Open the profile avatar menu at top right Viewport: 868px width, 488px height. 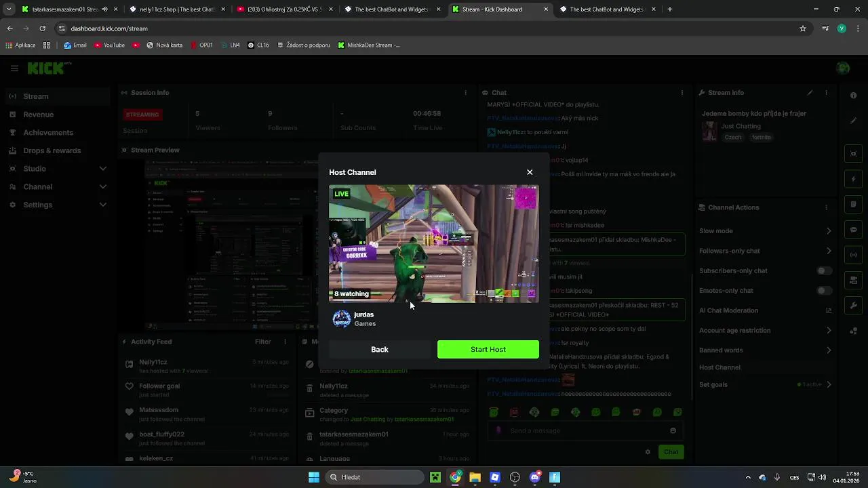tap(844, 68)
